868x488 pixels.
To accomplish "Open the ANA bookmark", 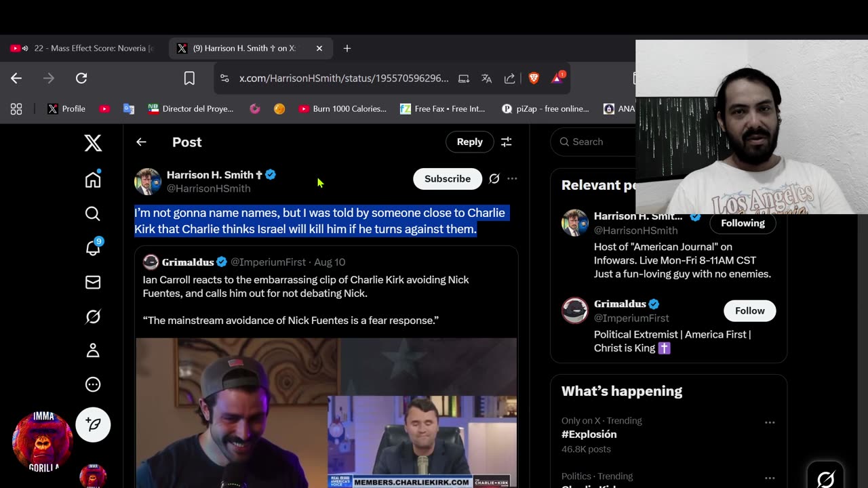I will click(x=619, y=109).
